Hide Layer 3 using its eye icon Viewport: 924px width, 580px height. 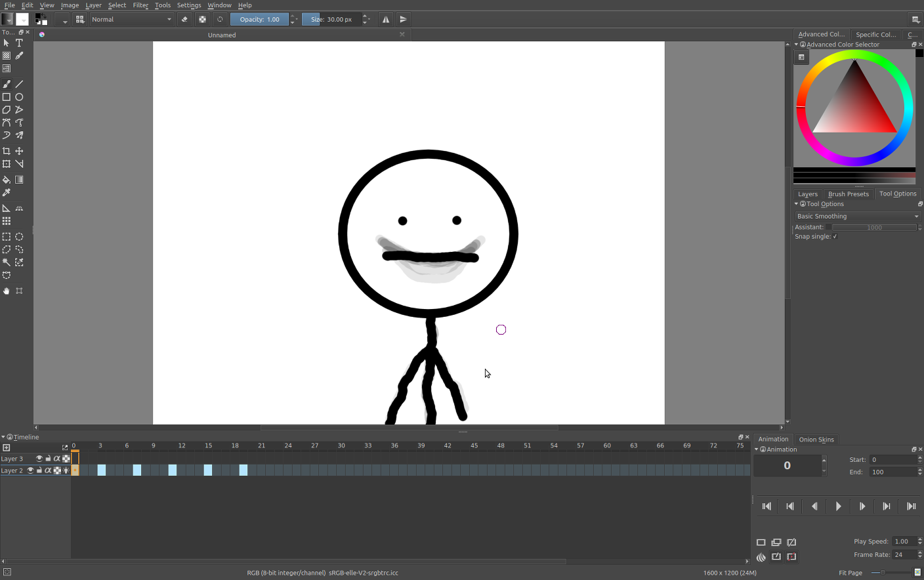pos(39,459)
